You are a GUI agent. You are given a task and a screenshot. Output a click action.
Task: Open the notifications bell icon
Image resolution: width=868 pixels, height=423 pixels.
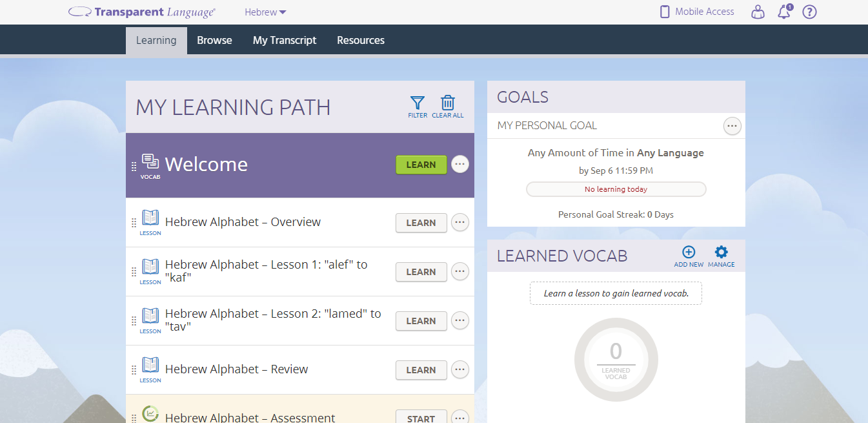784,12
